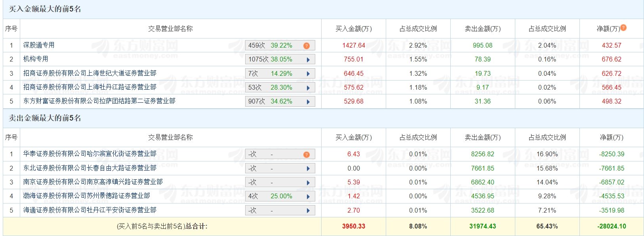Viewport: 644px width, 236px height.
Task: Open 东方财富证券拉萨团结路第二证券营业部 link
Action: [x=99, y=101]
